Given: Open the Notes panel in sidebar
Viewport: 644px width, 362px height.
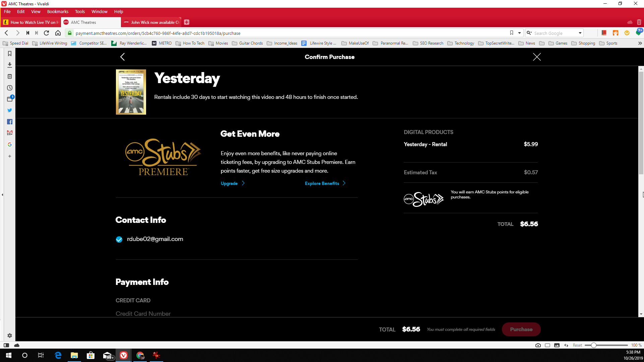Looking at the screenshot, I should click(x=10, y=76).
